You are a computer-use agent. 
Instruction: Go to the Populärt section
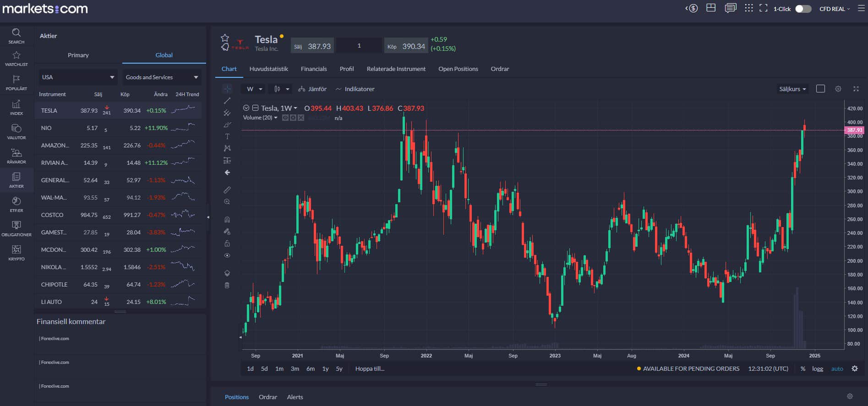pyautogui.click(x=16, y=83)
